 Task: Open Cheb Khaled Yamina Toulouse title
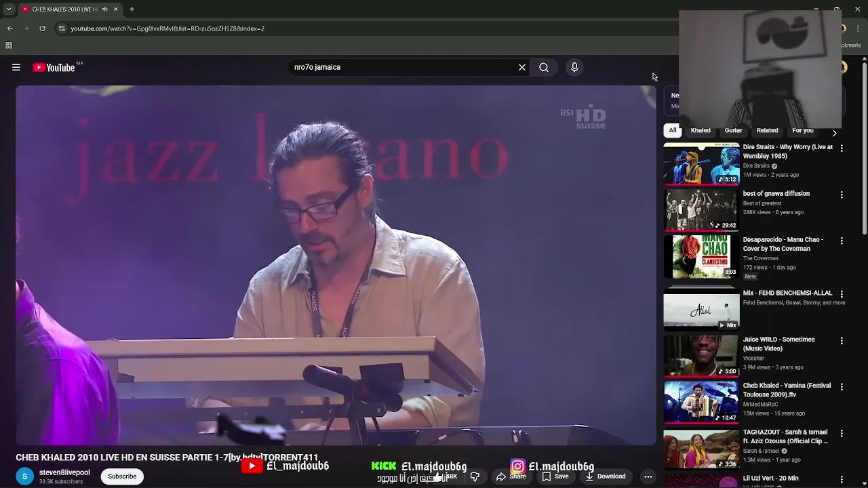pos(787,390)
